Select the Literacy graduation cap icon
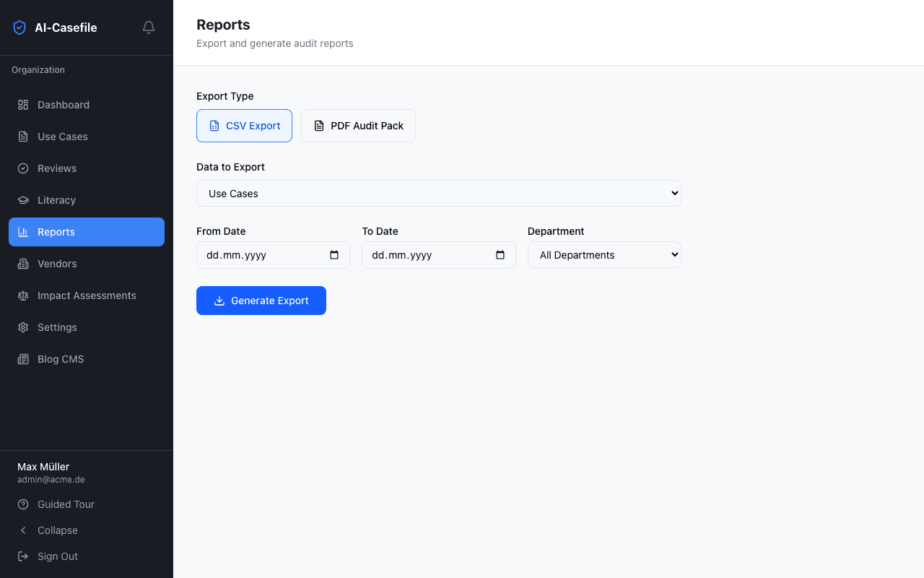Viewport: 924px width, 578px height. (22, 199)
